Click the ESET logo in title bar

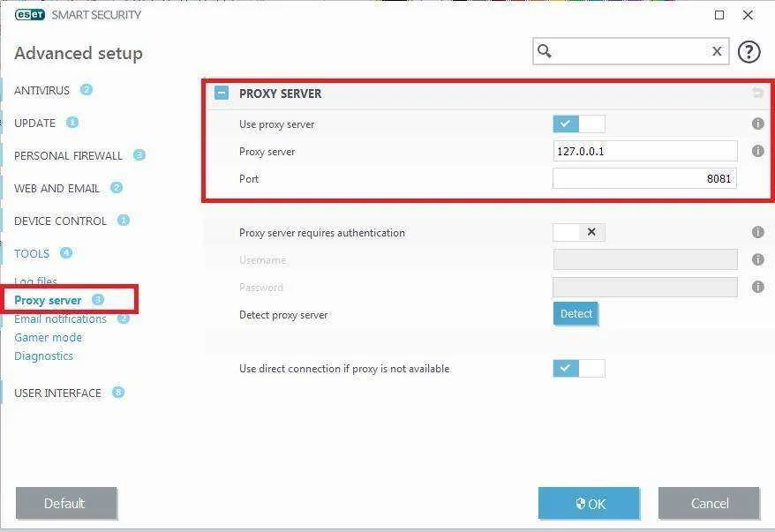point(29,15)
